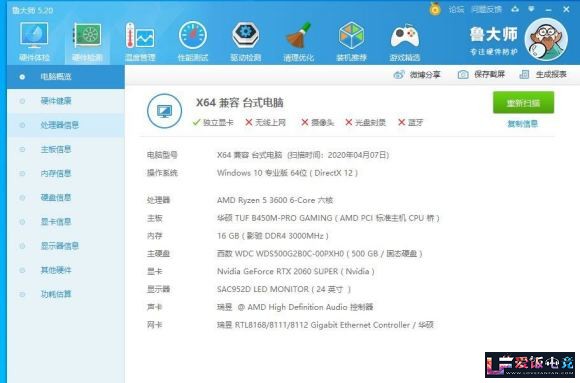Select 功耗估算 in the sidebar
This screenshot has height=383, width=580.
click(66, 294)
